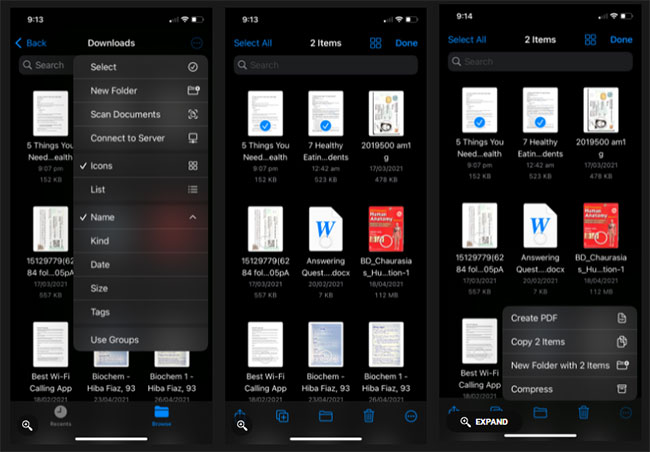
Task: Open 15129779 file thumbnail on left screen
Action: [x=51, y=229]
